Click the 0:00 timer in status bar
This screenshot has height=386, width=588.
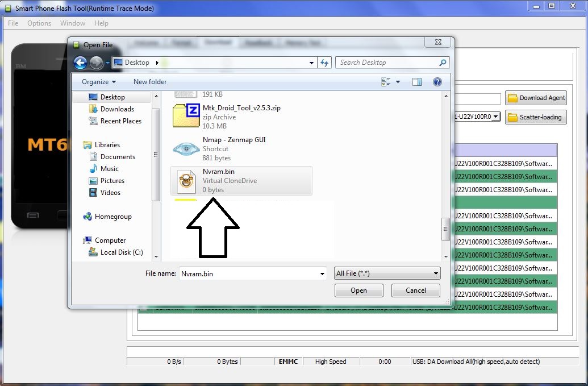click(x=385, y=362)
